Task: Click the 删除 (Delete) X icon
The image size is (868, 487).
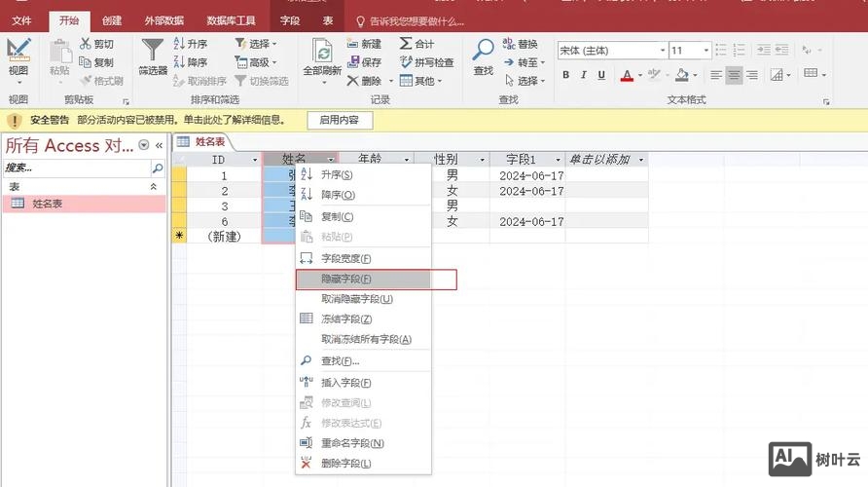Action: (352, 81)
